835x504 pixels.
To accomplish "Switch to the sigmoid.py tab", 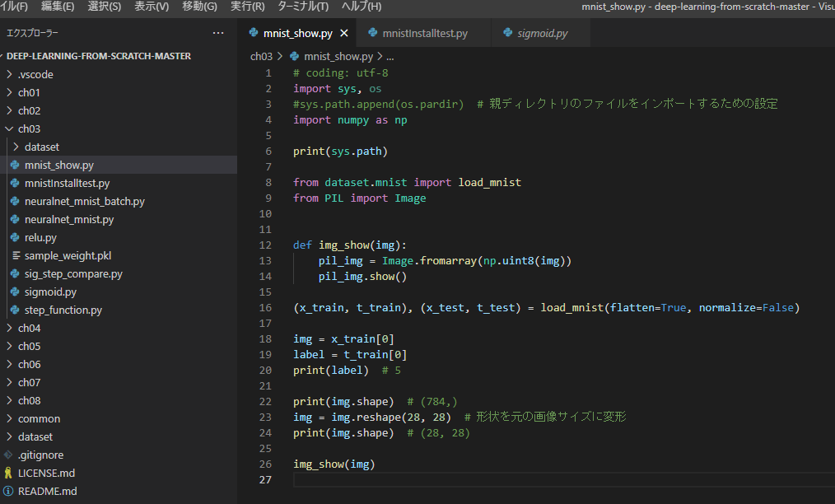I will 542,33.
